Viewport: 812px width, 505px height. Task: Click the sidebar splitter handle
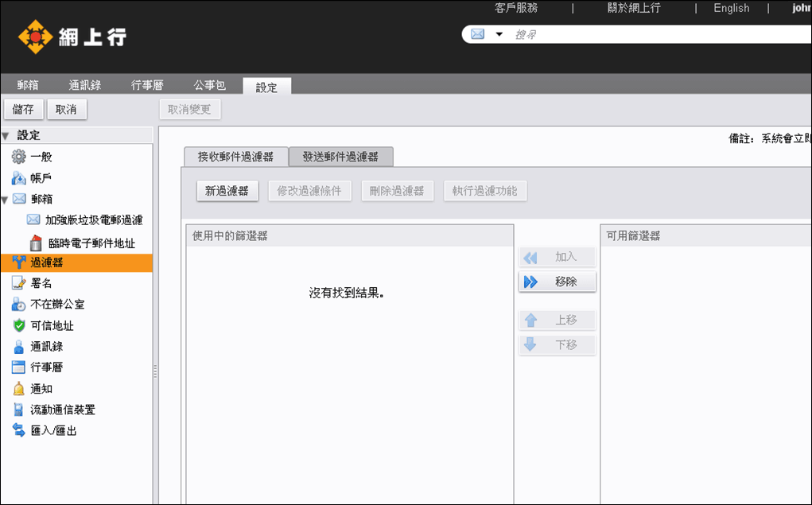[x=155, y=371]
